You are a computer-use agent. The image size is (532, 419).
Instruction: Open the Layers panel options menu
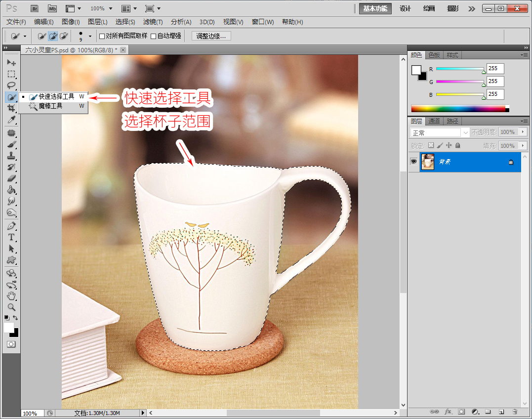click(x=524, y=121)
